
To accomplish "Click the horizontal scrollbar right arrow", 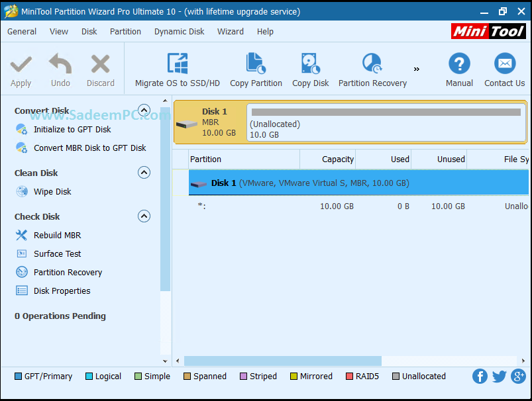I will (x=523, y=361).
